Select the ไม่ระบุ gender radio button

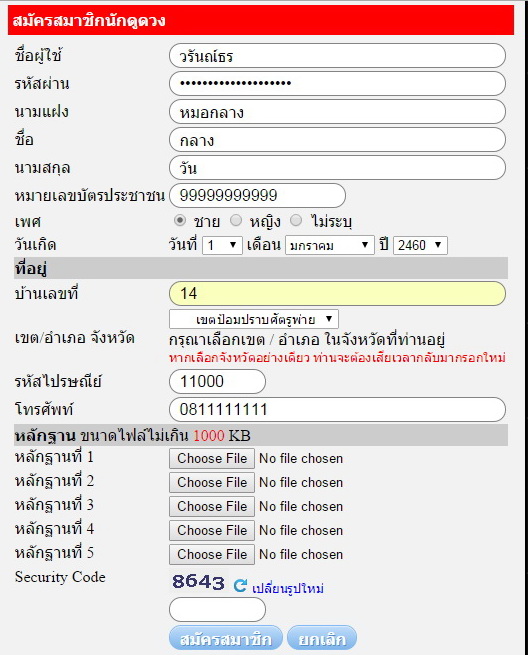[296, 220]
